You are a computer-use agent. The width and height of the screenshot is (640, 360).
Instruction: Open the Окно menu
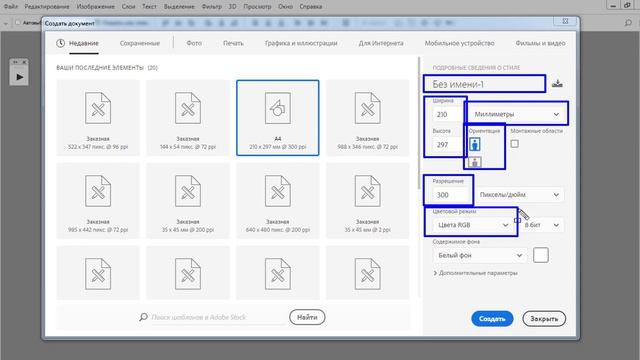pyautogui.click(x=285, y=7)
